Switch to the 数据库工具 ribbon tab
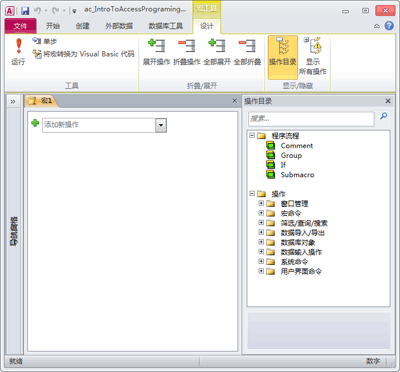Image resolution: width=400 pixels, height=372 pixels. click(x=166, y=26)
